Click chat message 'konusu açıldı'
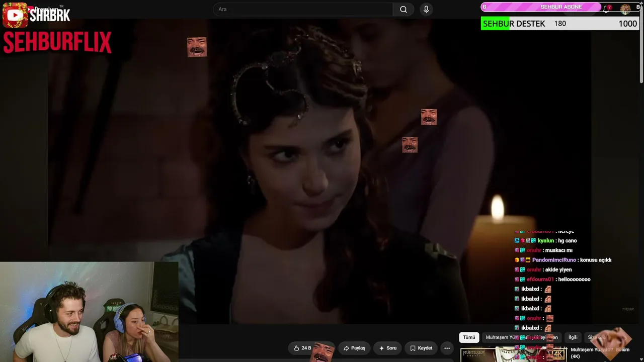644x362 pixels. (x=595, y=260)
